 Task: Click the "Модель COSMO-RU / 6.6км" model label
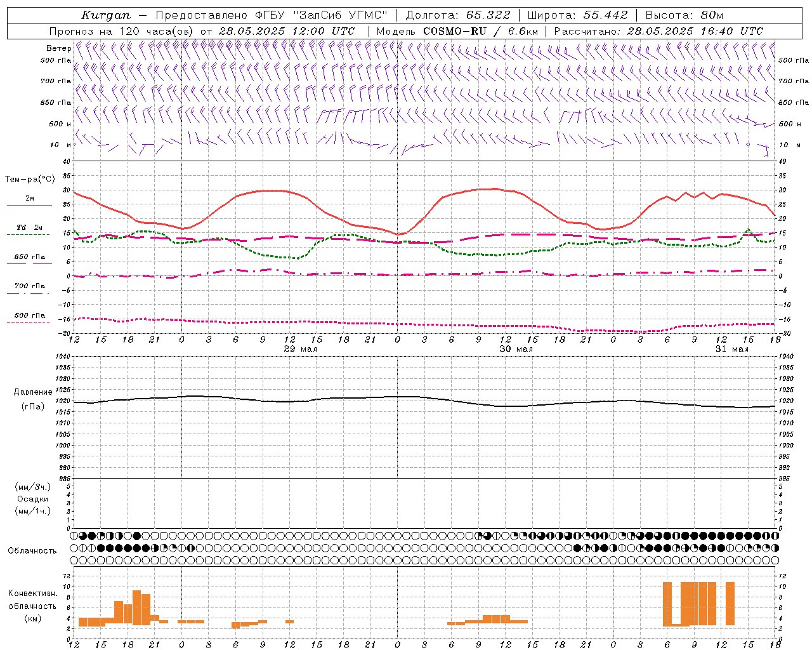coord(457,31)
